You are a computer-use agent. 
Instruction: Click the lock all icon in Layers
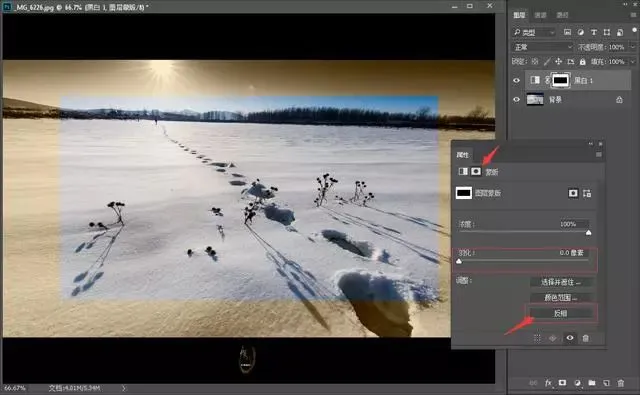(582, 62)
